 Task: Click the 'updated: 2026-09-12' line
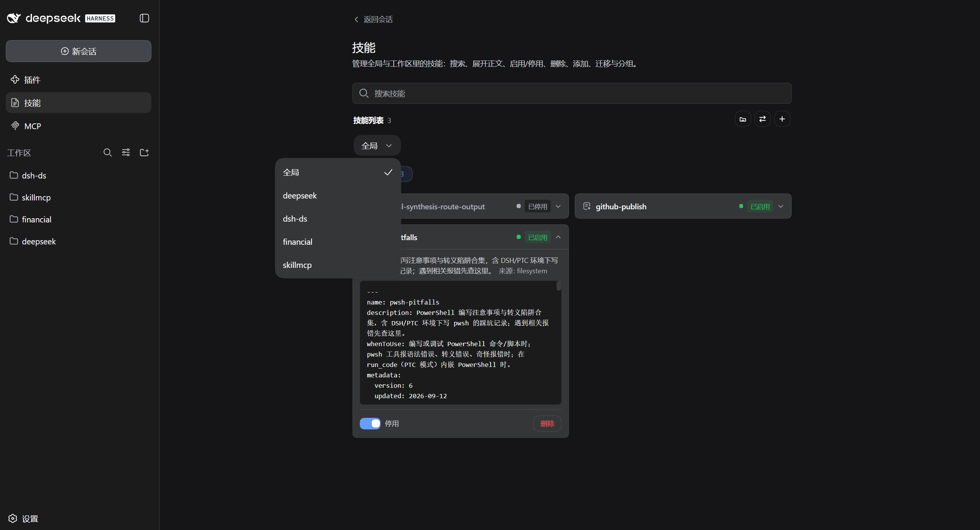pyautogui.click(x=411, y=396)
